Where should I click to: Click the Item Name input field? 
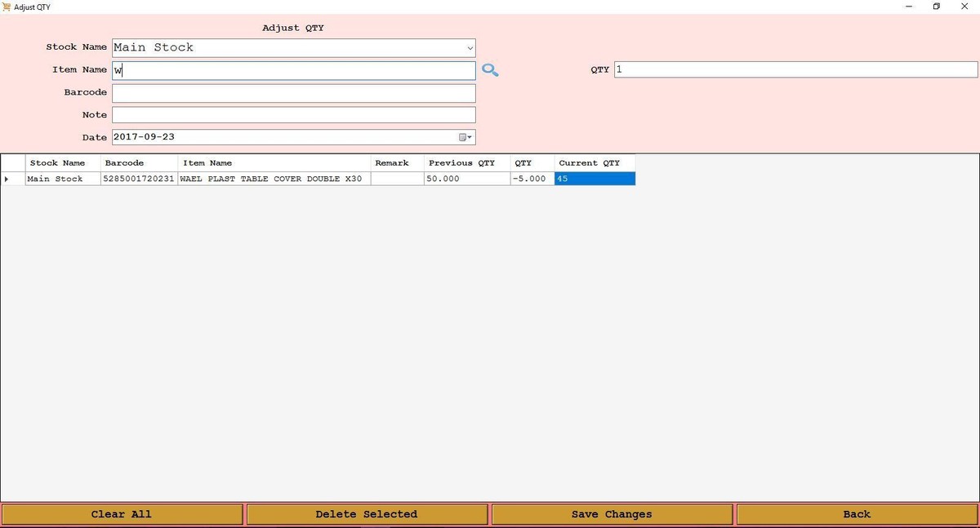tap(293, 70)
